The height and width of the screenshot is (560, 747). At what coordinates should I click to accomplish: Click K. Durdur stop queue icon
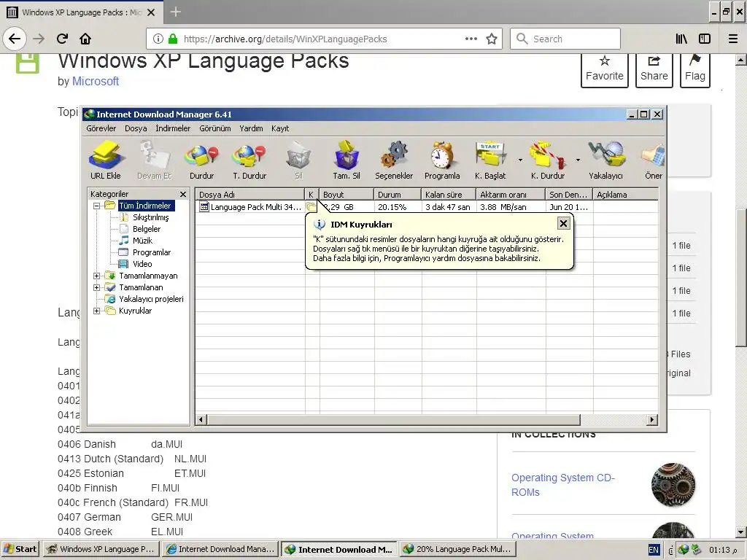pos(548,160)
